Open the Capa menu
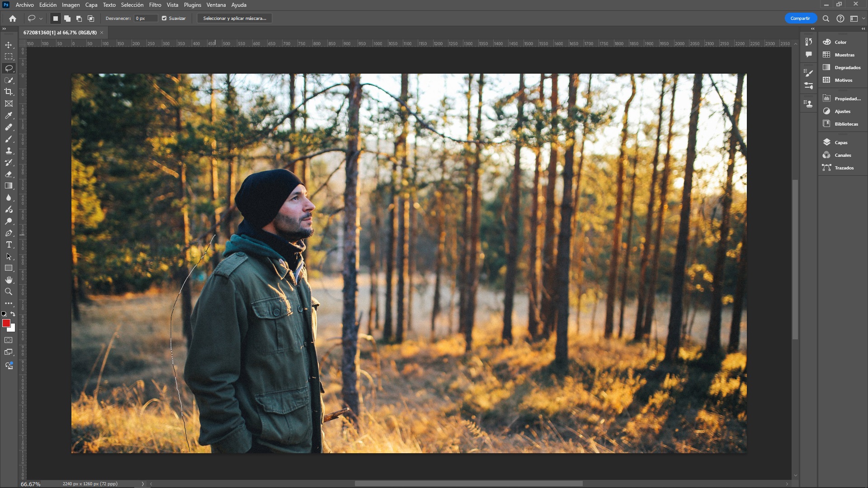The image size is (868, 488). tap(91, 5)
